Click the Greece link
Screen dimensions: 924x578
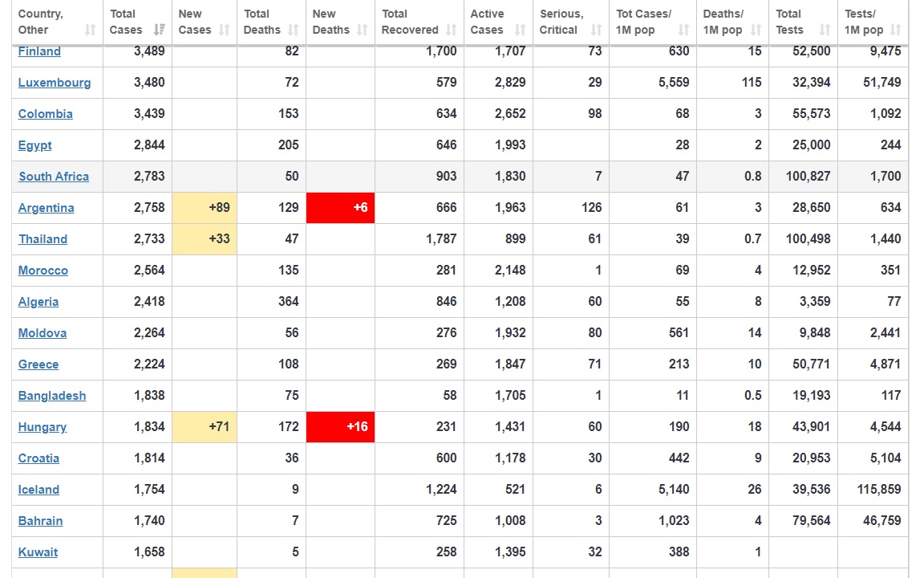tap(38, 364)
